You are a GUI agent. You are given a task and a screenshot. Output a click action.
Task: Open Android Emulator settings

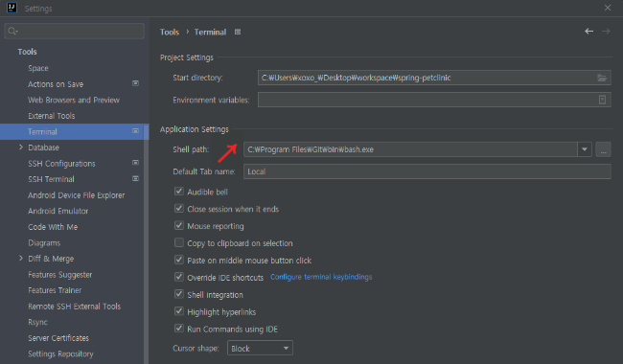(58, 211)
